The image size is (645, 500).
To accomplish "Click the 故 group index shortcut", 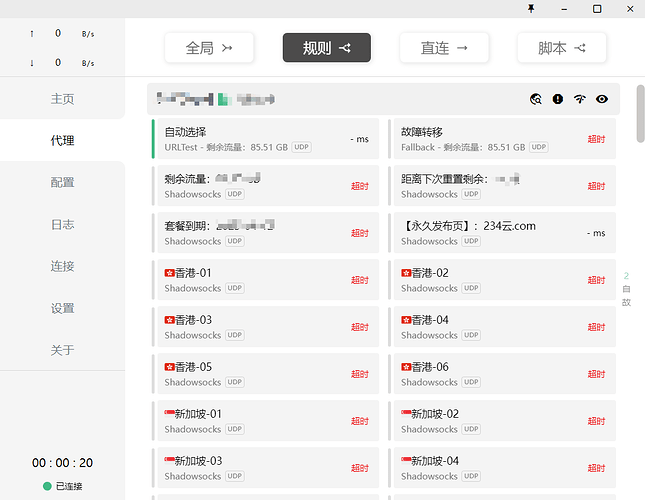I will (x=626, y=303).
